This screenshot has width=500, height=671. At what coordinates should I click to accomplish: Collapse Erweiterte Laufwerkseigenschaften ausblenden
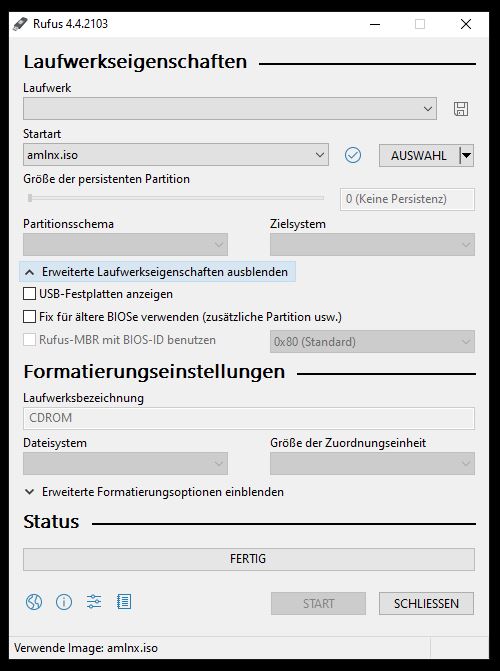158,272
